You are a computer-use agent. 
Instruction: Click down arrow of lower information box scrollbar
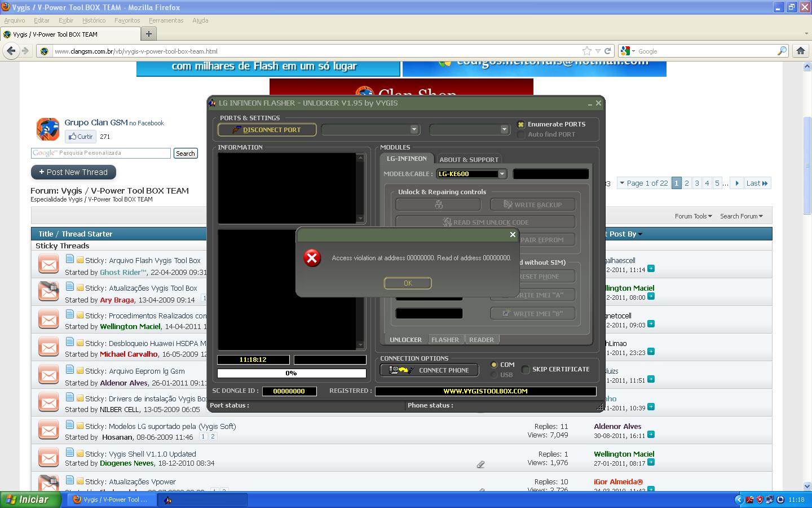[x=360, y=345]
